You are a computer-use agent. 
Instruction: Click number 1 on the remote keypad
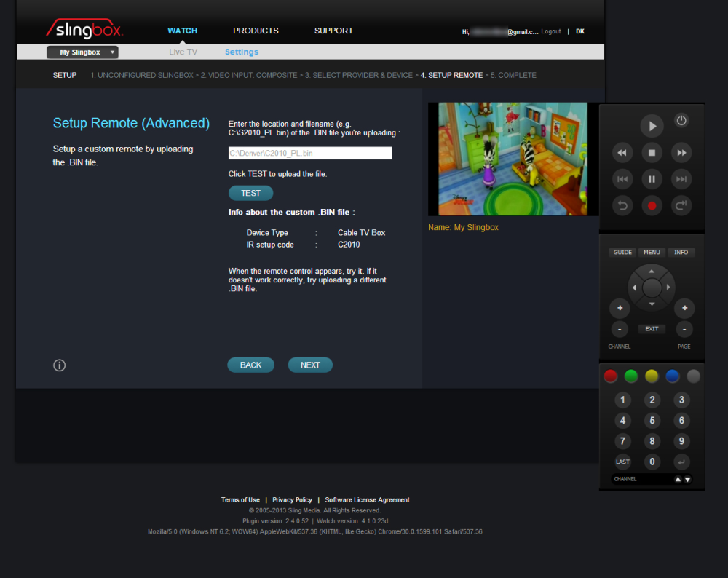pyautogui.click(x=622, y=400)
